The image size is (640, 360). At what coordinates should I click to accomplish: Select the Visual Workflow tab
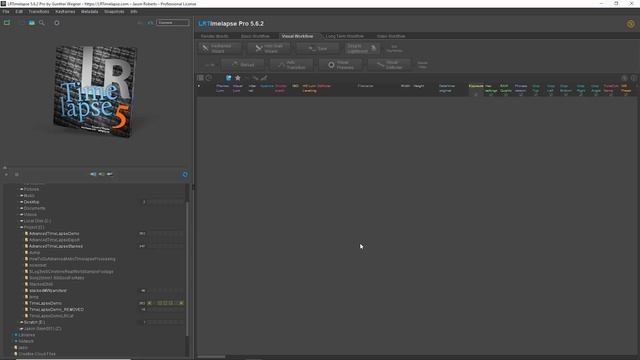(x=298, y=36)
